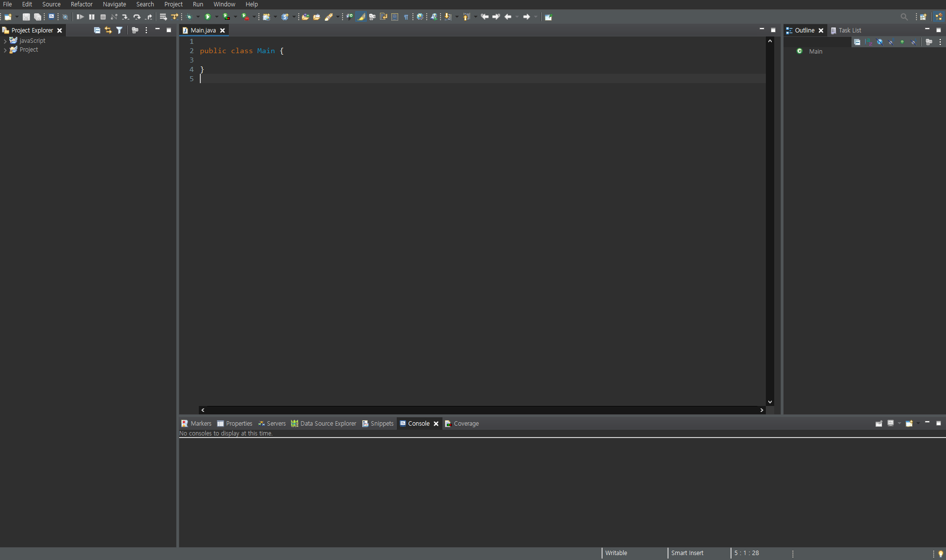Screen dimensions: 946x560
Task: Click the Save icon in toolbar
Action: (26, 17)
